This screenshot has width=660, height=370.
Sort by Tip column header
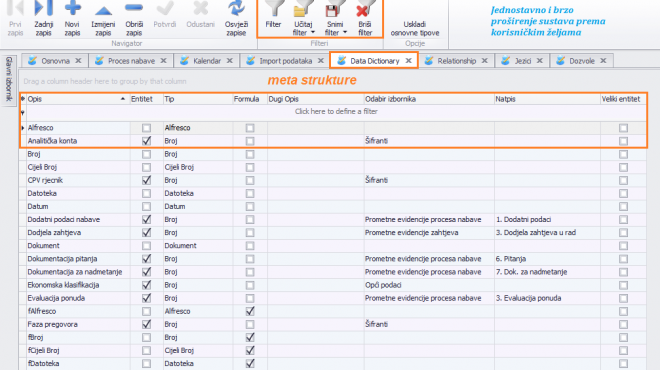(198, 99)
